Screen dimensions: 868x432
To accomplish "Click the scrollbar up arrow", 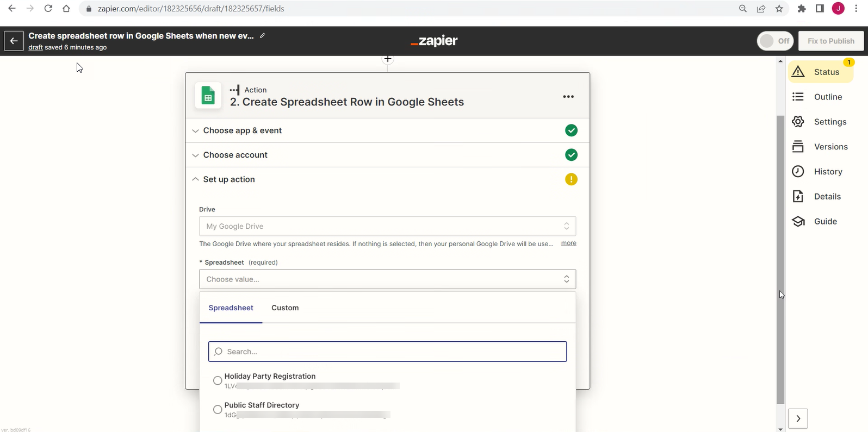I will click(x=780, y=61).
